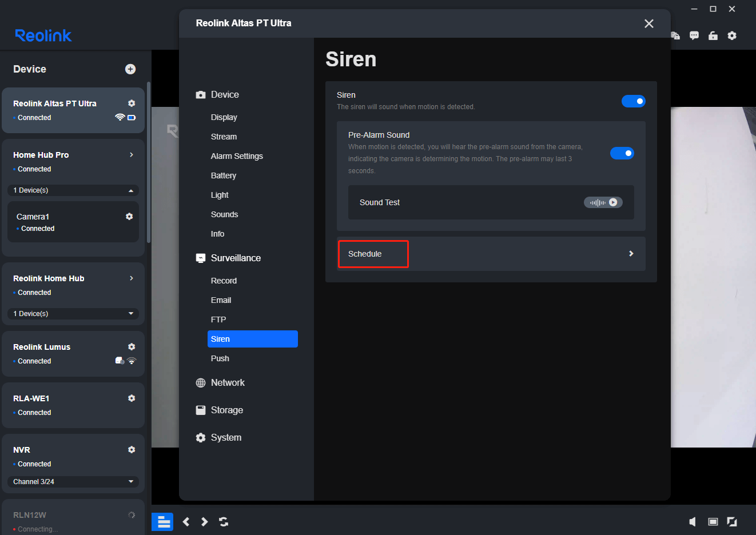Click the battery icon on Reolink Altas PT Ultra
The width and height of the screenshot is (756, 535).
[132, 118]
